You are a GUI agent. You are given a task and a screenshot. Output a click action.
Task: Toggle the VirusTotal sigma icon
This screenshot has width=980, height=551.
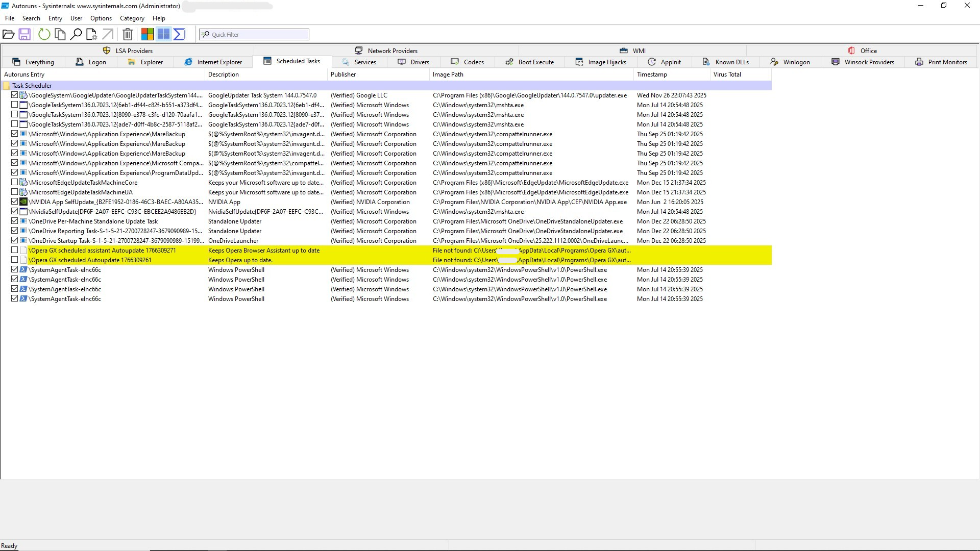(179, 34)
